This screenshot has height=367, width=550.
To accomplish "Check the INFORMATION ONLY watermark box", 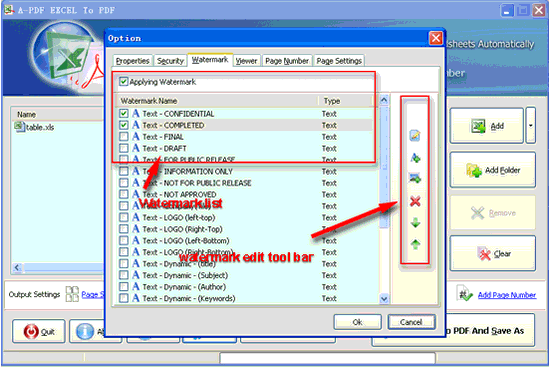I will [123, 172].
